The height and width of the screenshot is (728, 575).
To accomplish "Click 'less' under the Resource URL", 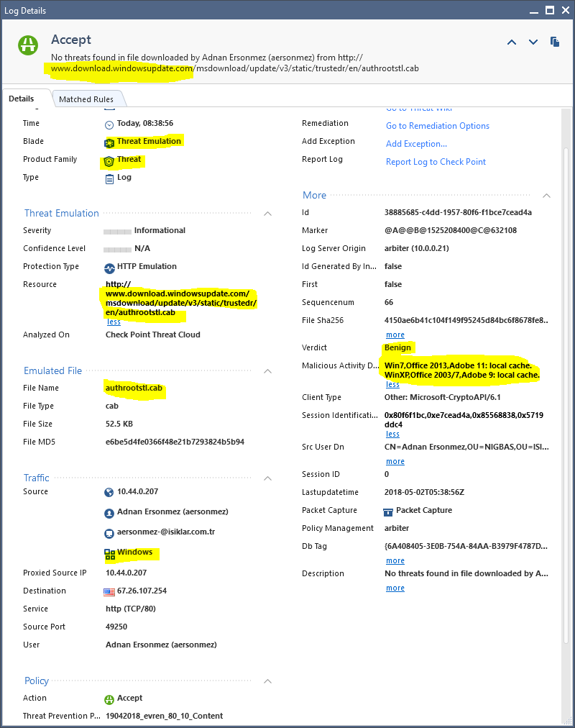I will [x=114, y=322].
